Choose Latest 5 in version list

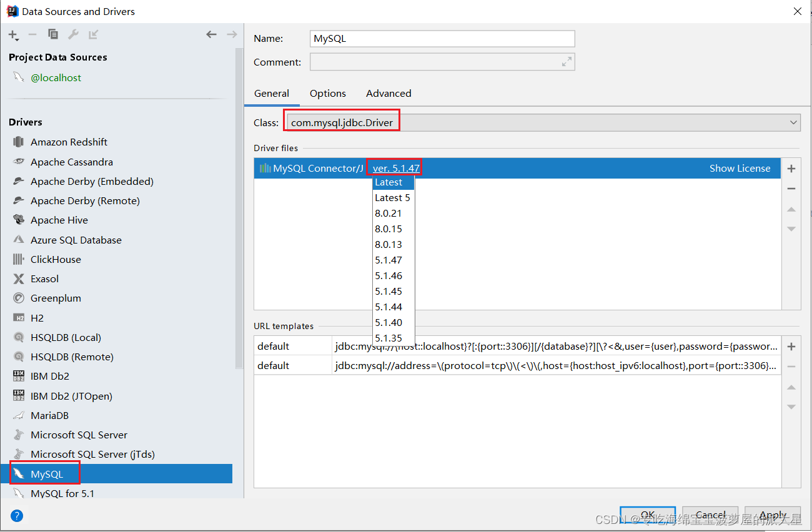394,197
